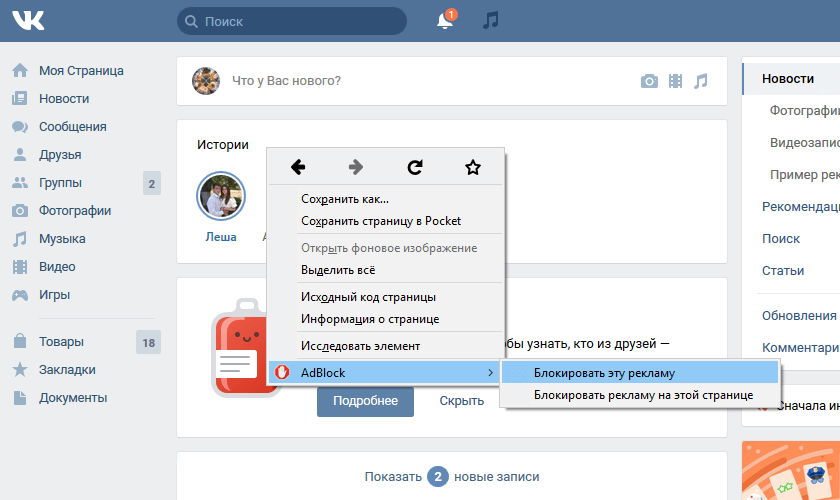Click the Скрыть link

tap(462, 401)
